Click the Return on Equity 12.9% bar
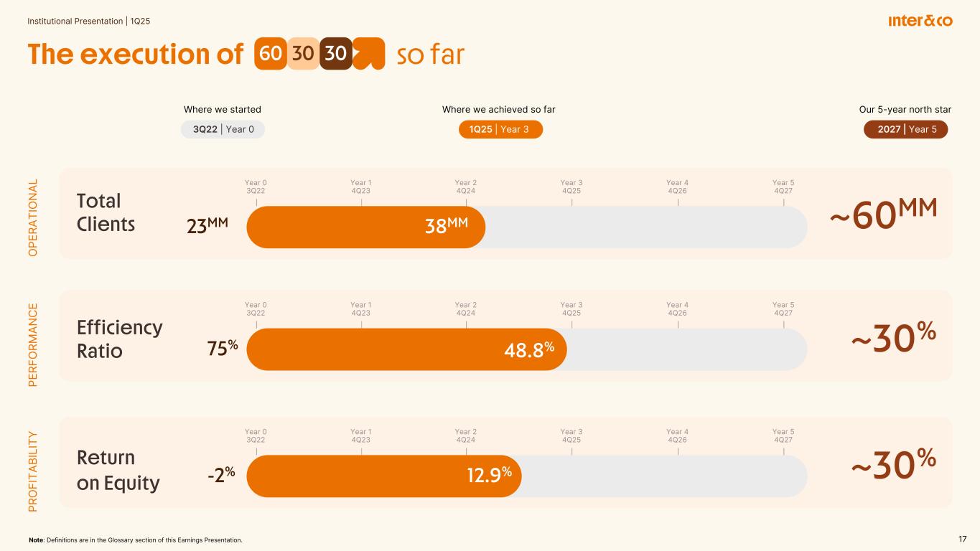Viewport: 980px width, 551px height. coord(383,476)
